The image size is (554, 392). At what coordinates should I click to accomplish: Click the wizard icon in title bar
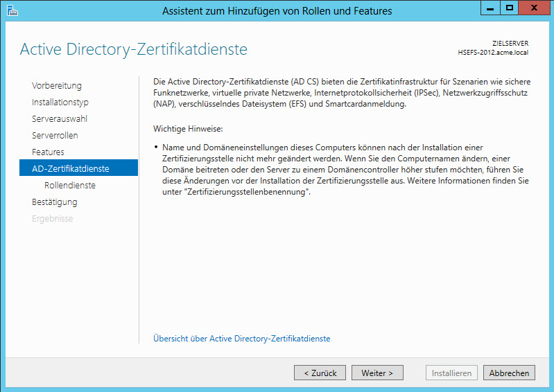[x=12, y=10]
